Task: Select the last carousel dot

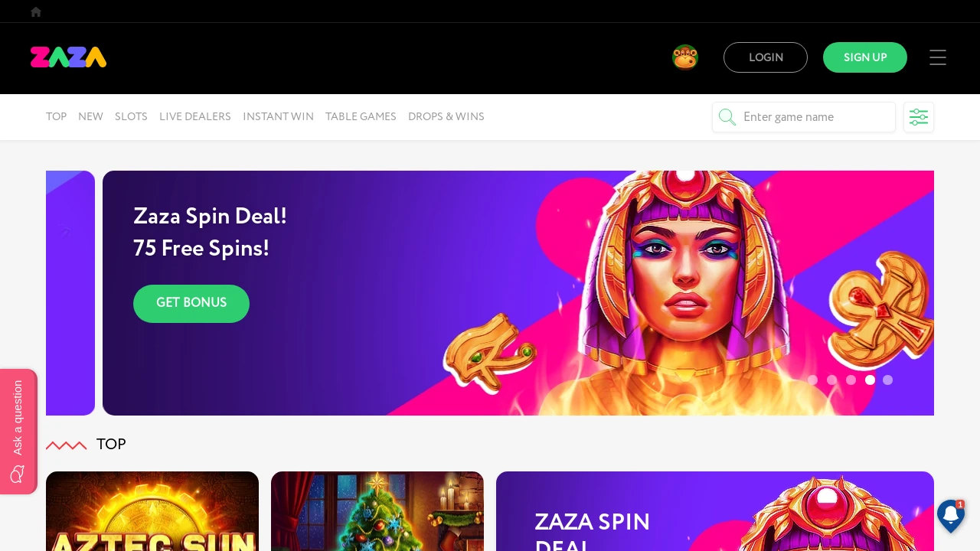Action: pos(887,380)
